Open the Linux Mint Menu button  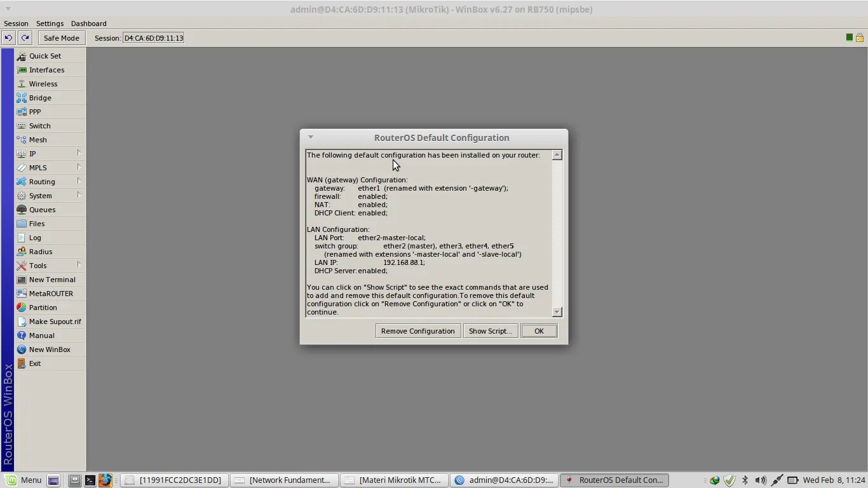[x=24, y=480]
